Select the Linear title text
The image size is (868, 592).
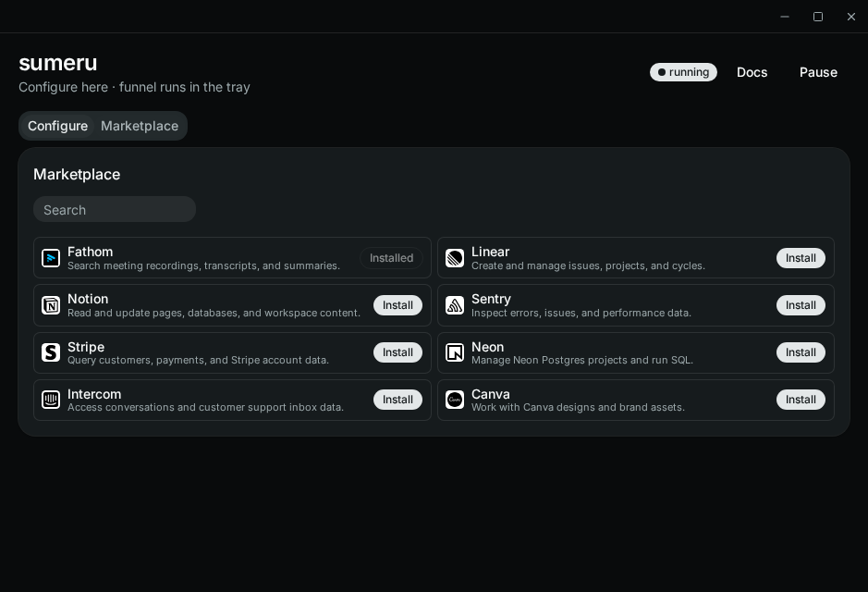[x=491, y=252]
